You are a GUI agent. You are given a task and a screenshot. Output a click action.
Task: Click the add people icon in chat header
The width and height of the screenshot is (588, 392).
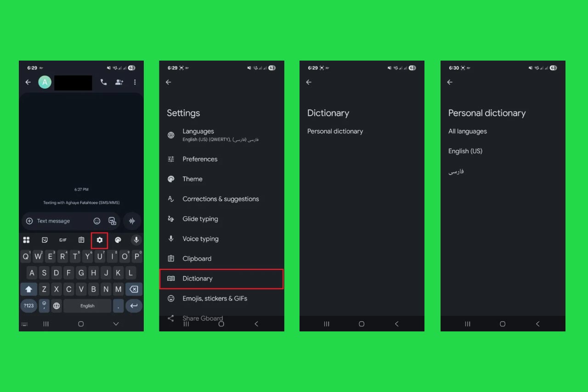point(119,82)
